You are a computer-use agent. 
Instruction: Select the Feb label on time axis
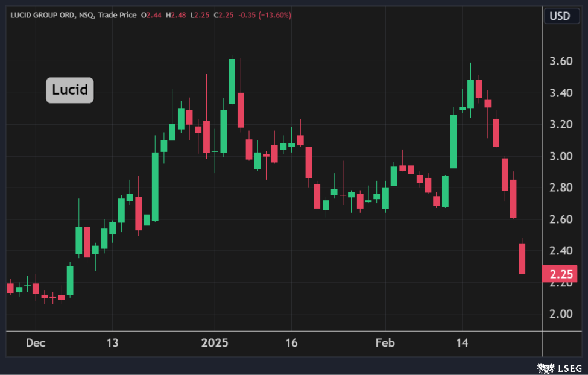[x=385, y=343]
